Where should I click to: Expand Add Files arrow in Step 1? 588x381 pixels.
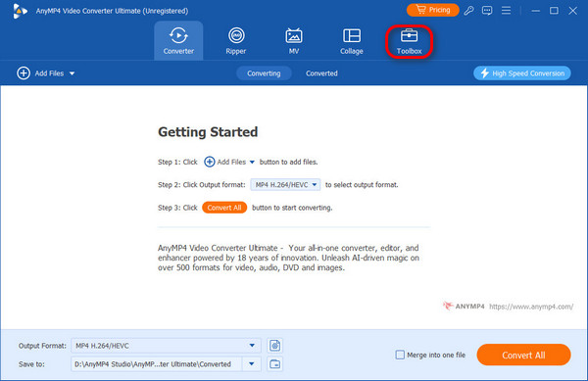252,163
